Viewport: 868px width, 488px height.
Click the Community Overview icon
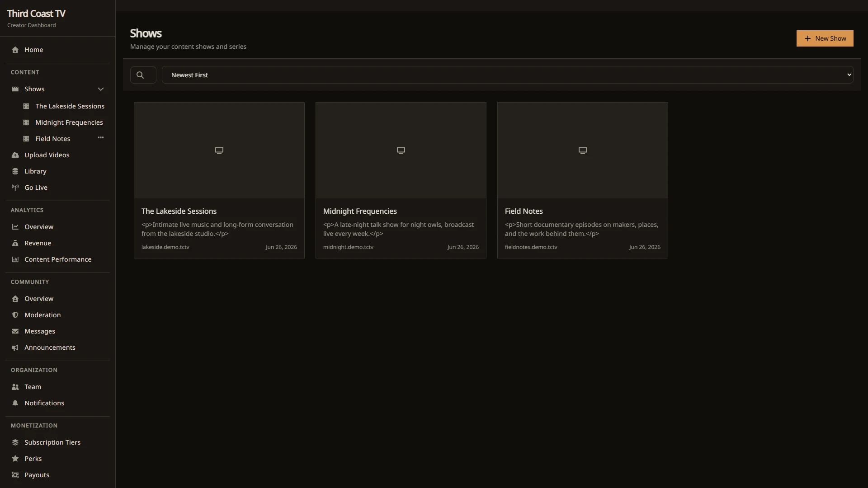tap(15, 299)
